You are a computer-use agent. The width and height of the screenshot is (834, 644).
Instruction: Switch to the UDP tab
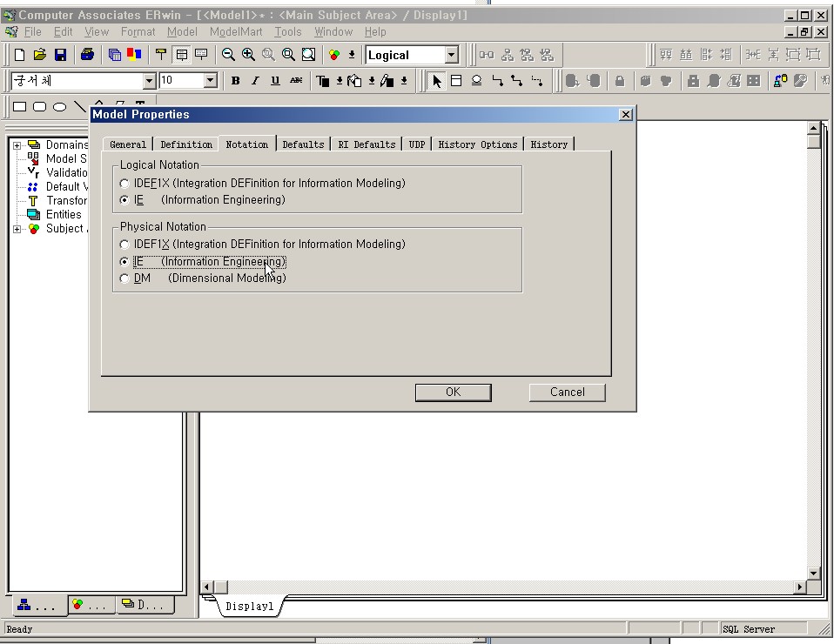(x=416, y=144)
